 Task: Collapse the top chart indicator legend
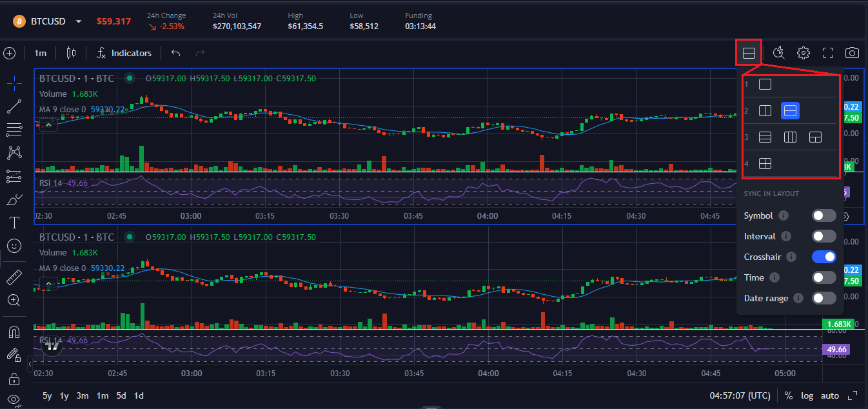[48, 126]
